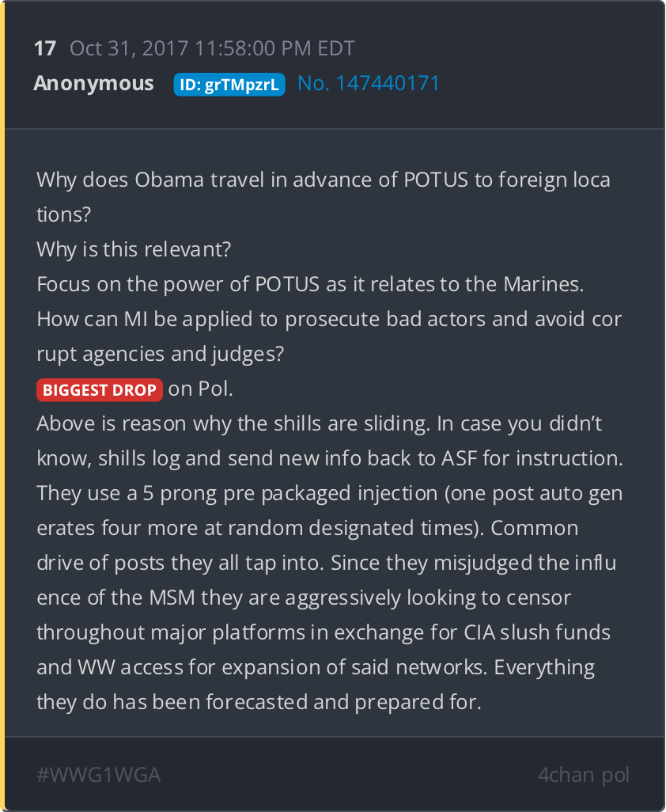The image size is (666, 812).
Task: Click the 'on Pol.' text after tag
Action: pos(200,389)
